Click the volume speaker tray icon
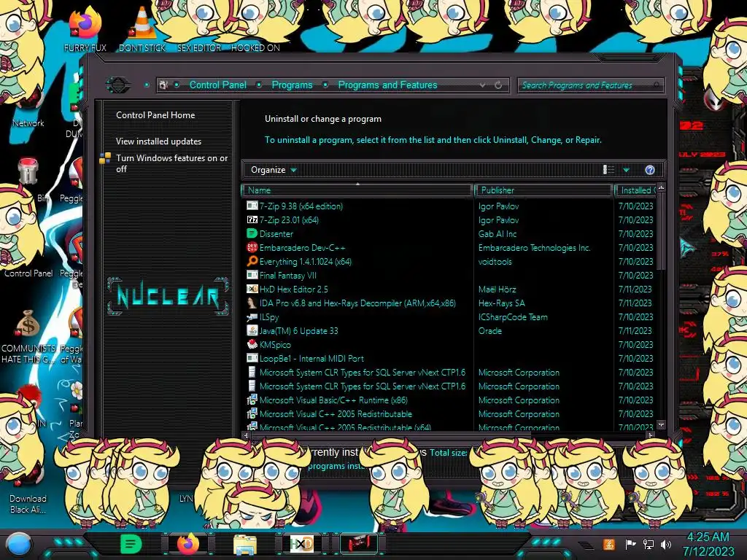 [666, 544]
